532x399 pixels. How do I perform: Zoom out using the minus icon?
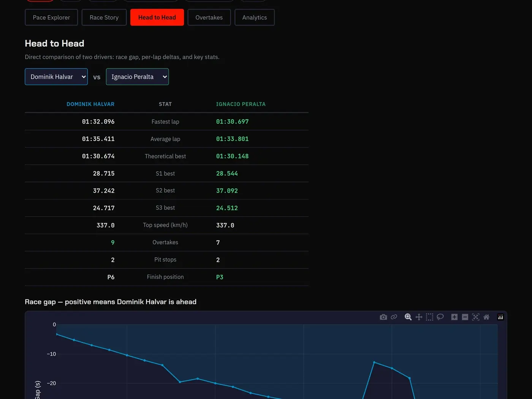(x=465, y=317)
